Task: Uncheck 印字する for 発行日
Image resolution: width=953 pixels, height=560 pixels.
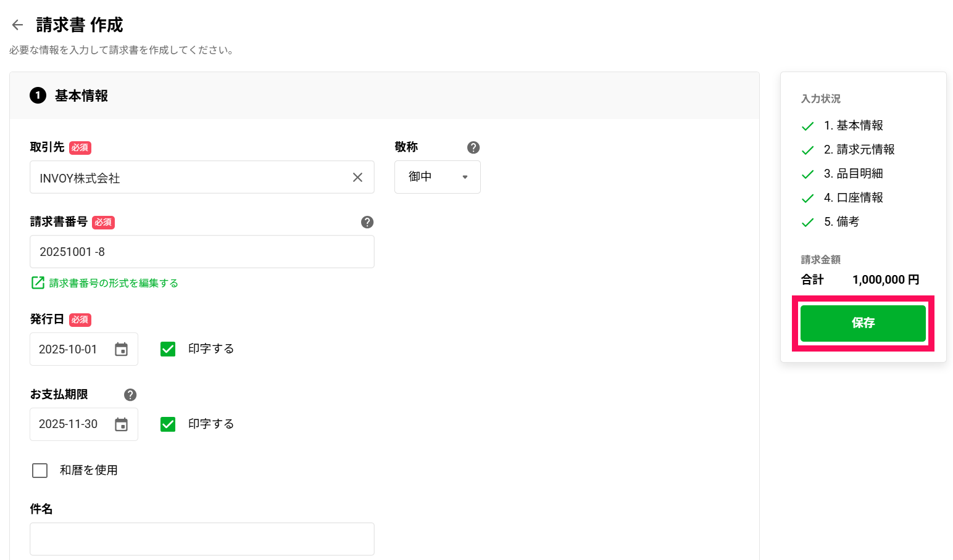Action: (168, 349)
